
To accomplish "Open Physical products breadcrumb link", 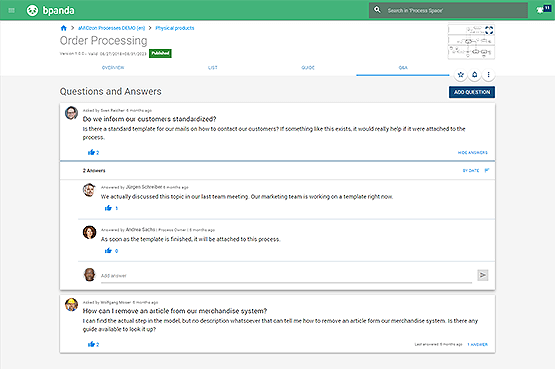I will pos(175,28).
